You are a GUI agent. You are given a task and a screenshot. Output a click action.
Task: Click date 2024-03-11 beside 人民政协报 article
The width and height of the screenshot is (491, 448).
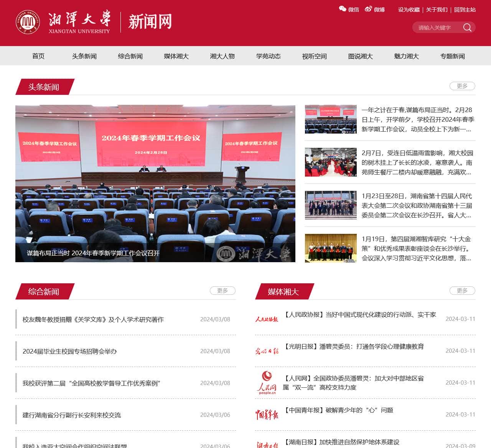point(460,319)
